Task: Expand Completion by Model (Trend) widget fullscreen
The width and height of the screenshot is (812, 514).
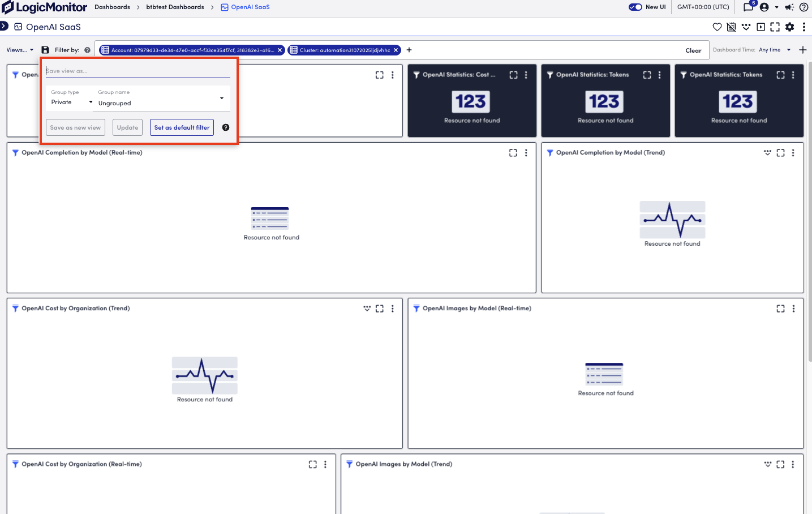Action: (780, 153)
